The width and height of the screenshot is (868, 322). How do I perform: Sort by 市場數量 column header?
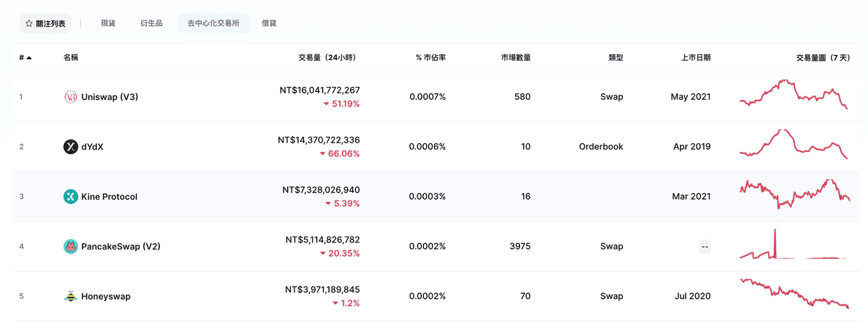click(516, 57)
